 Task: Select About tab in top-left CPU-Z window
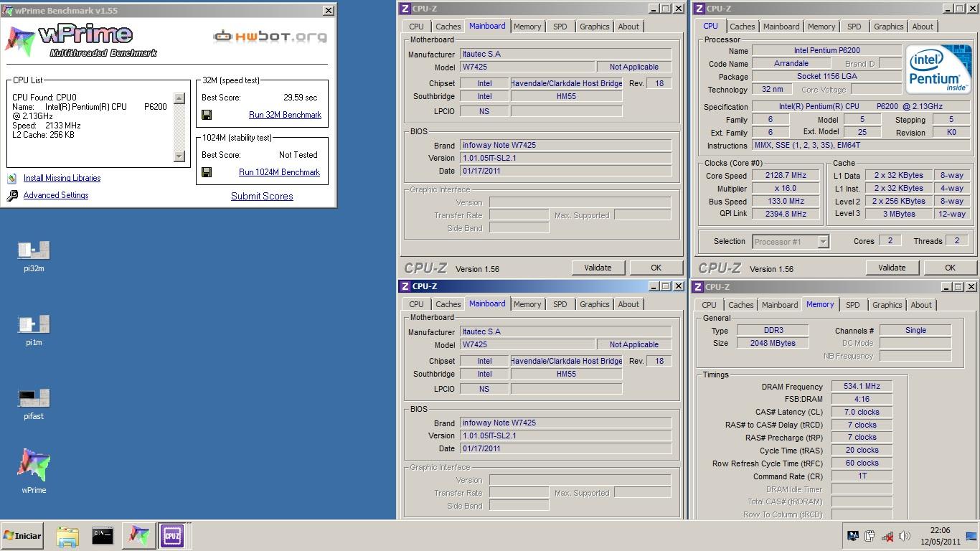coord(628,27)
